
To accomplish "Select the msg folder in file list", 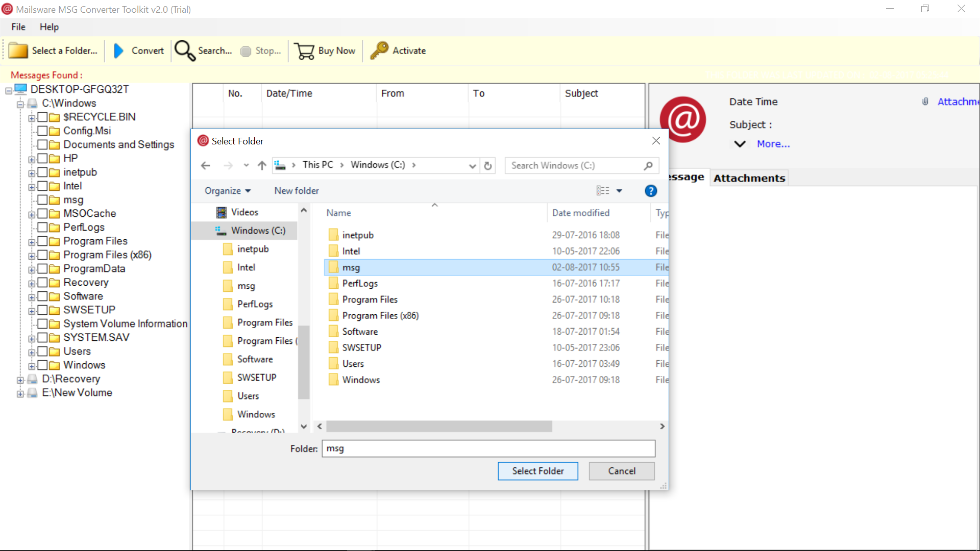I will [351, 266].
